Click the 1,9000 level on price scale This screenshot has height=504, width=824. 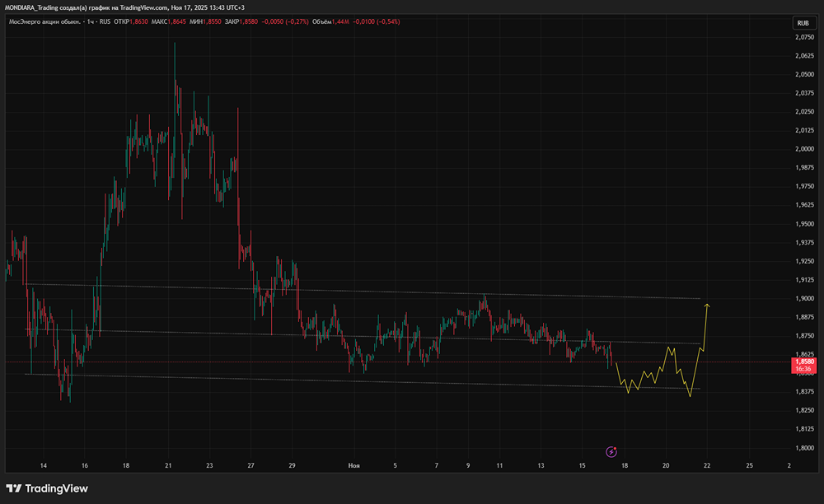(x=804, y=298)
